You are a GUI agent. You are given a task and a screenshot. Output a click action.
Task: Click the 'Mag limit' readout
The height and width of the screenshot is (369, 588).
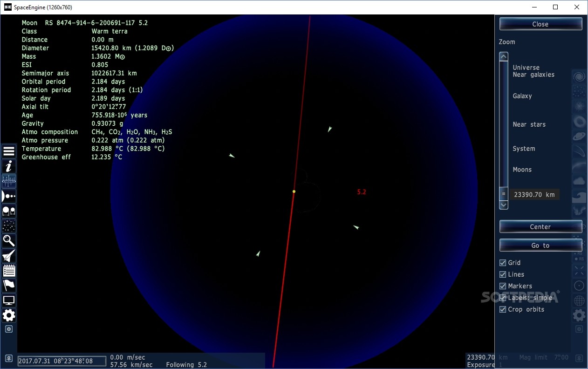[544, 357]
